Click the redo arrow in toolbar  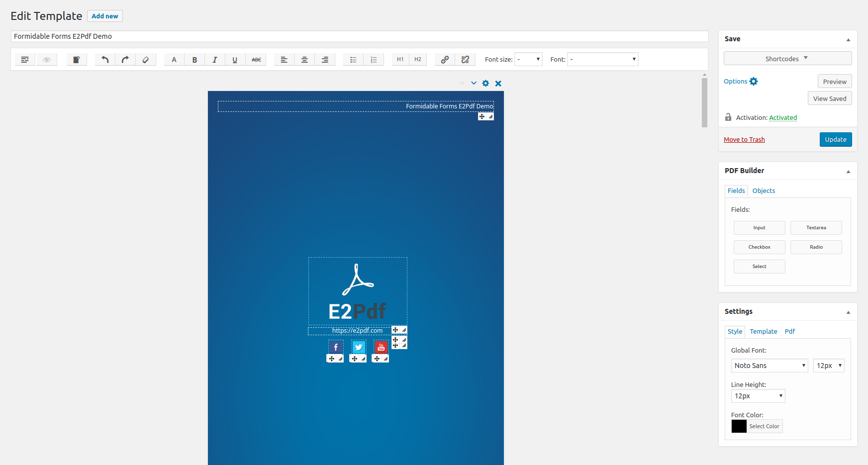(x=125, y=60)
